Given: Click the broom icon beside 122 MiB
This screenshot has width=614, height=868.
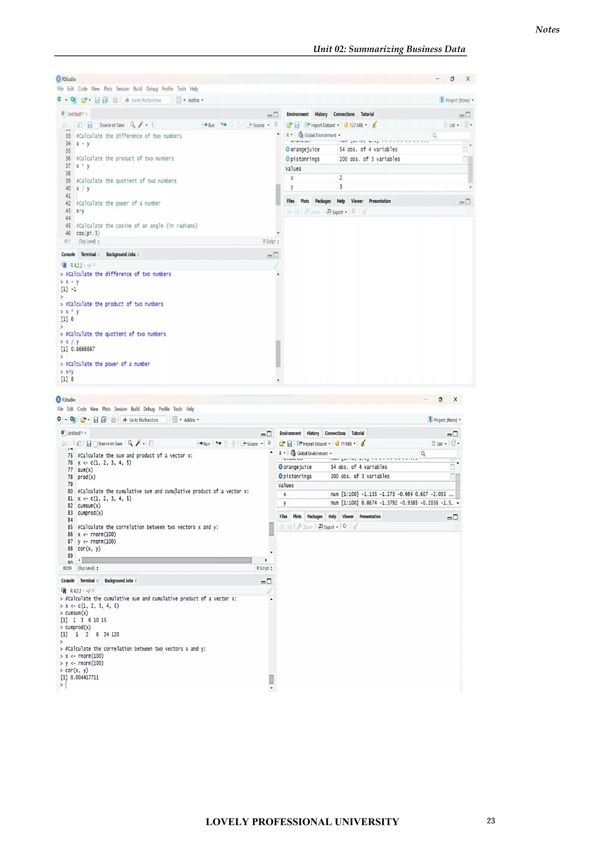Looking at the screenshot, I should [374, 125].
